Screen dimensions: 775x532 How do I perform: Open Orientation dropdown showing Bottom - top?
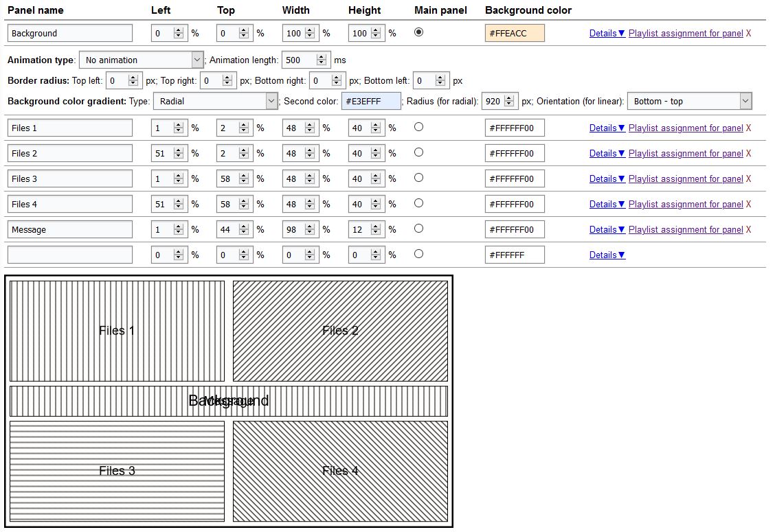[x=689, y=101]
